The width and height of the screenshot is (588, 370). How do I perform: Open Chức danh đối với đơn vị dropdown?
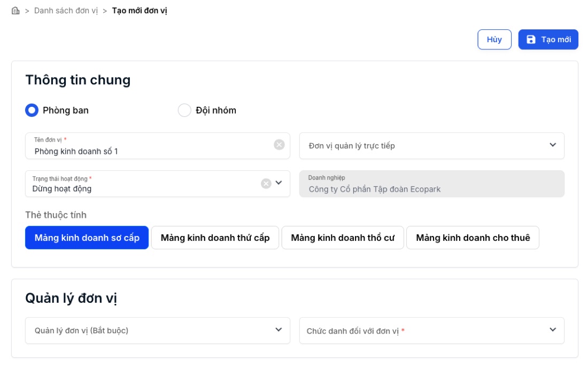(x=431, y=330)
